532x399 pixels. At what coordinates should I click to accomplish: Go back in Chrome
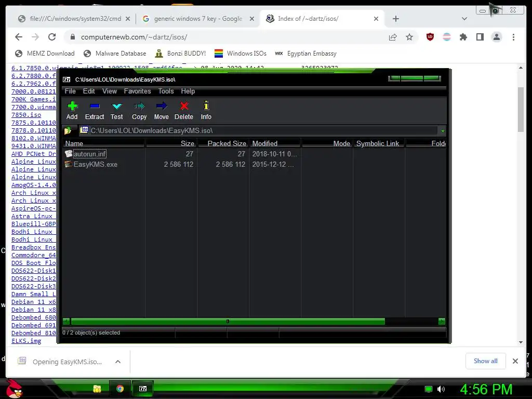pos(19,37)
